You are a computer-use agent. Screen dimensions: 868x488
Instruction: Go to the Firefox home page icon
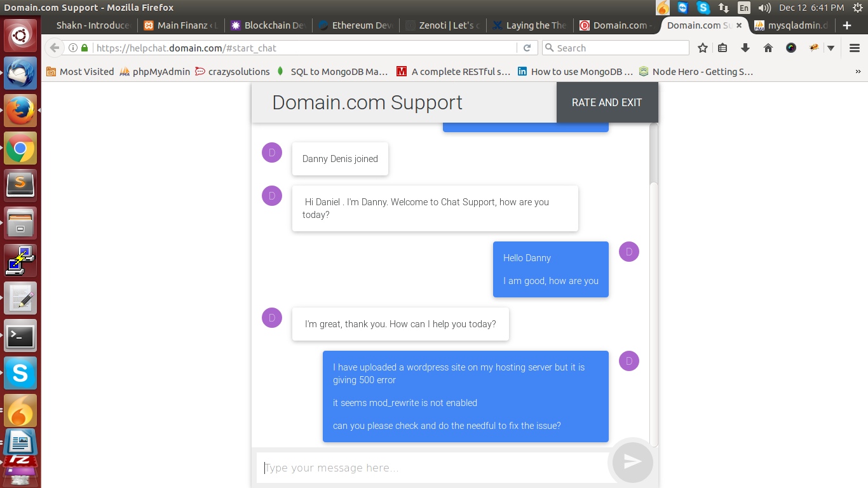tap(768, 48)
